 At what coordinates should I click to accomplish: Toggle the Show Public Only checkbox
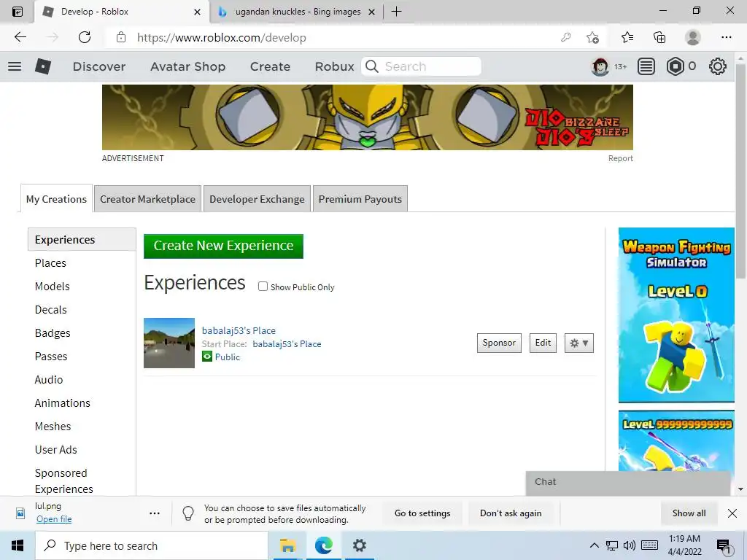(x=263, y=286)
